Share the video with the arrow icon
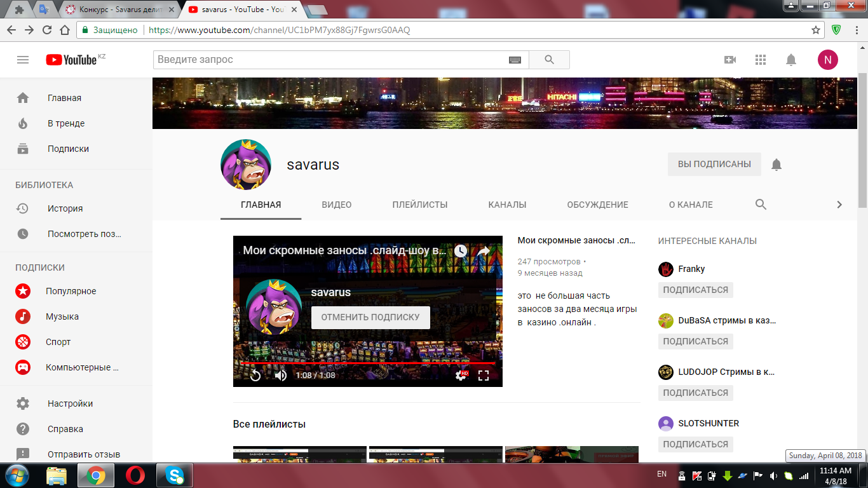 (484, 251)
